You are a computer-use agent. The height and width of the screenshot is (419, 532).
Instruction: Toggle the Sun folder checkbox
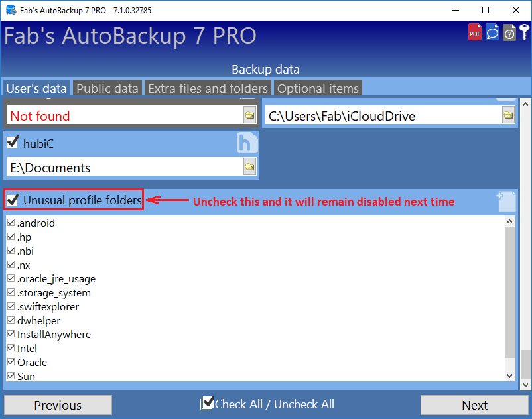click(11, 375)
